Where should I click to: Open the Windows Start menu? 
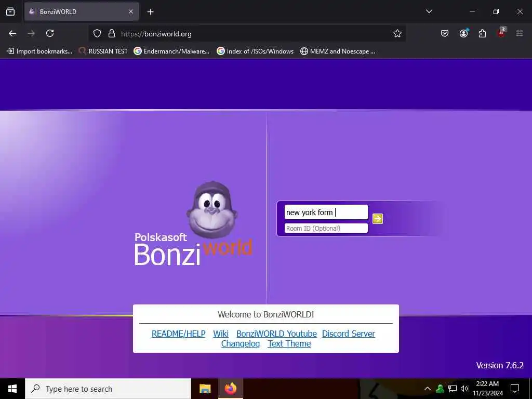12,389
